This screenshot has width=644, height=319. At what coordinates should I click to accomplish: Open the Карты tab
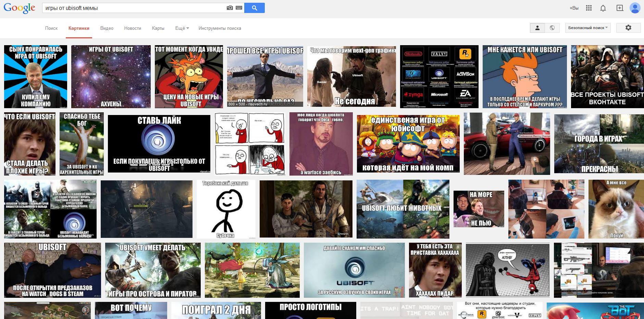158,28
